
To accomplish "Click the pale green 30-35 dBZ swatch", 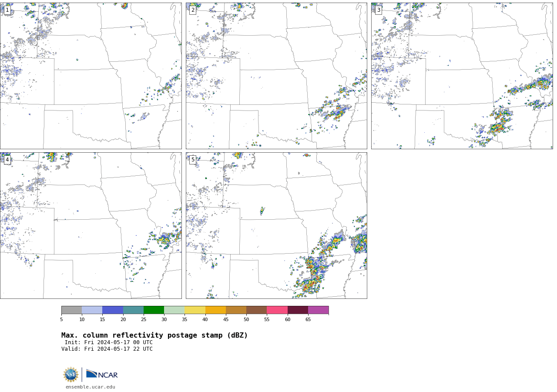I will click(x=174, y=310).
